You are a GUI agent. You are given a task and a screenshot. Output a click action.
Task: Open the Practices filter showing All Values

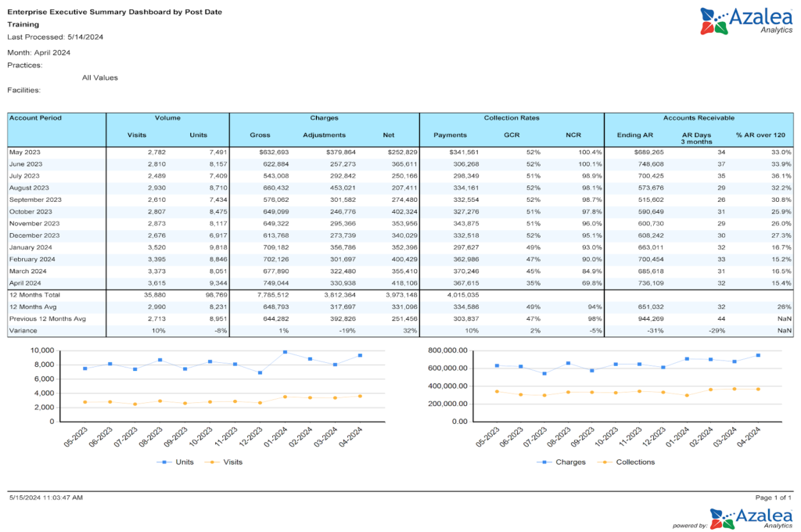99,77
